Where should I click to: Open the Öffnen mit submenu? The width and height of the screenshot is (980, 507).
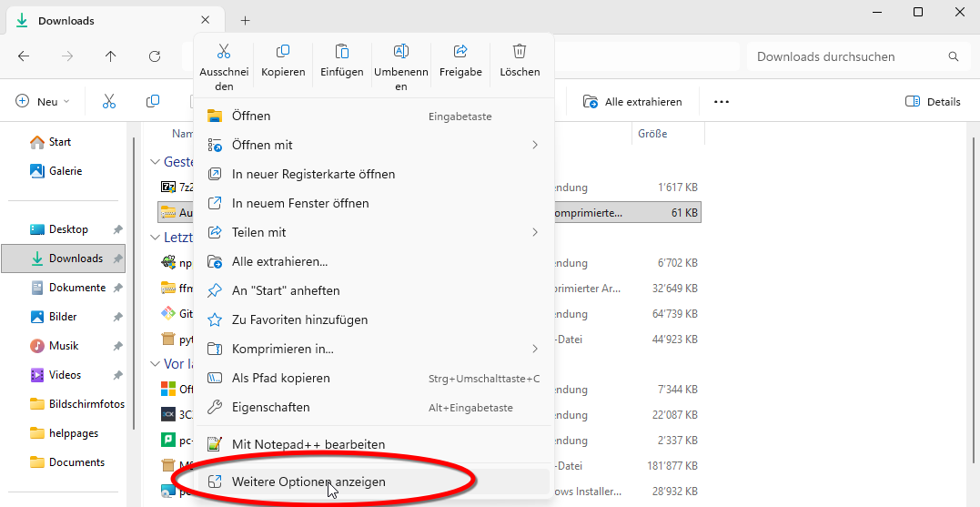tap(374, 145)
